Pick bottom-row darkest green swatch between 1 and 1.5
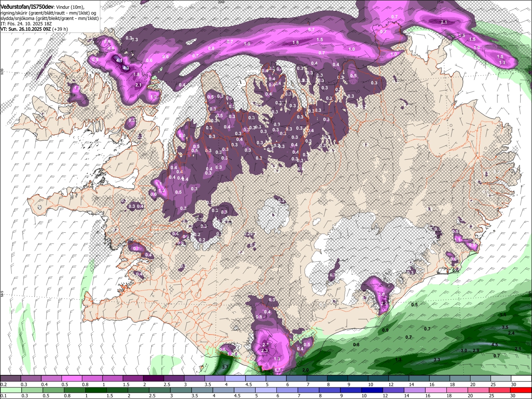 [96, 390]
